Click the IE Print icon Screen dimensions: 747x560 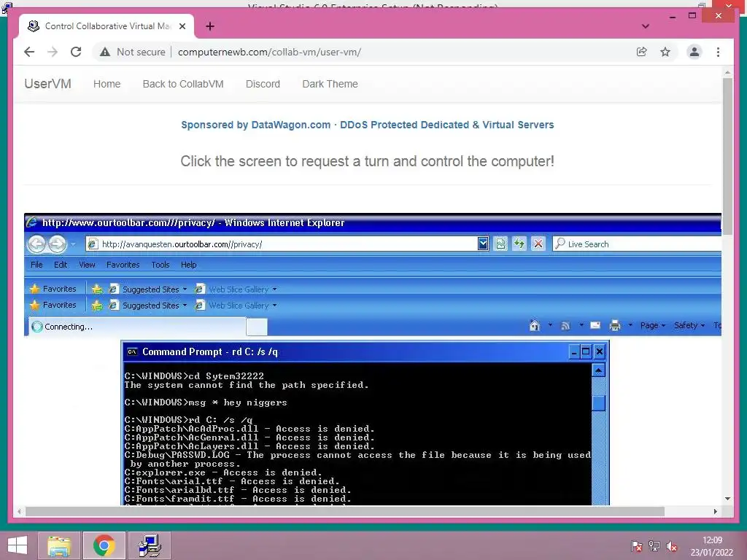point(615,325)
